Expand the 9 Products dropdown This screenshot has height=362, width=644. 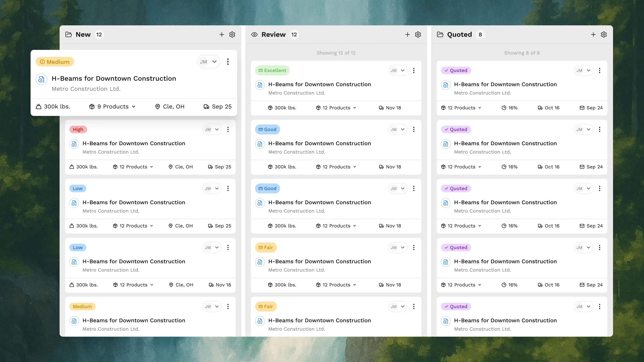click(x=112, y=107)
